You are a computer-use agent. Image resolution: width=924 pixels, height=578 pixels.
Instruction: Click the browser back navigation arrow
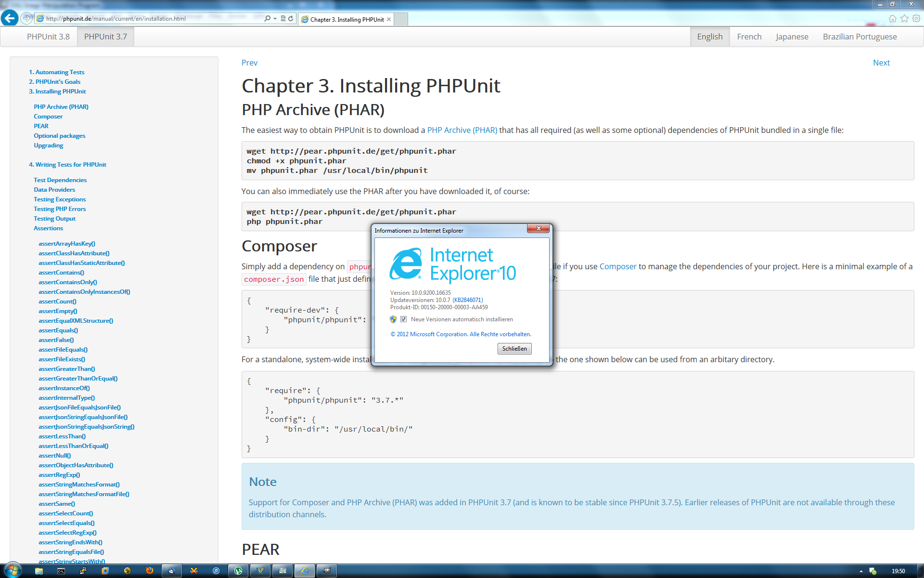click(x=9, y=18)
